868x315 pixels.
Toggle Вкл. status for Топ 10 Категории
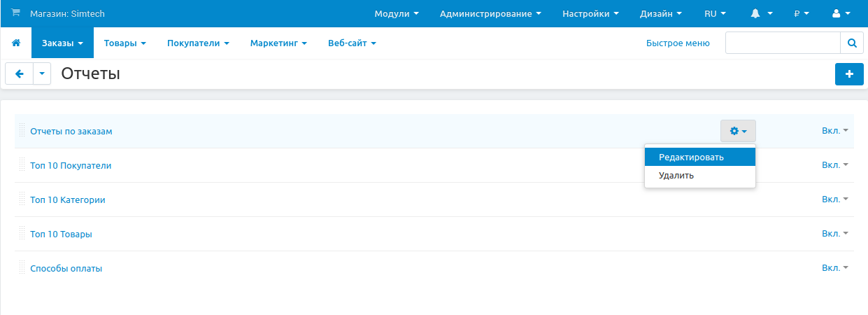point(834,199)
